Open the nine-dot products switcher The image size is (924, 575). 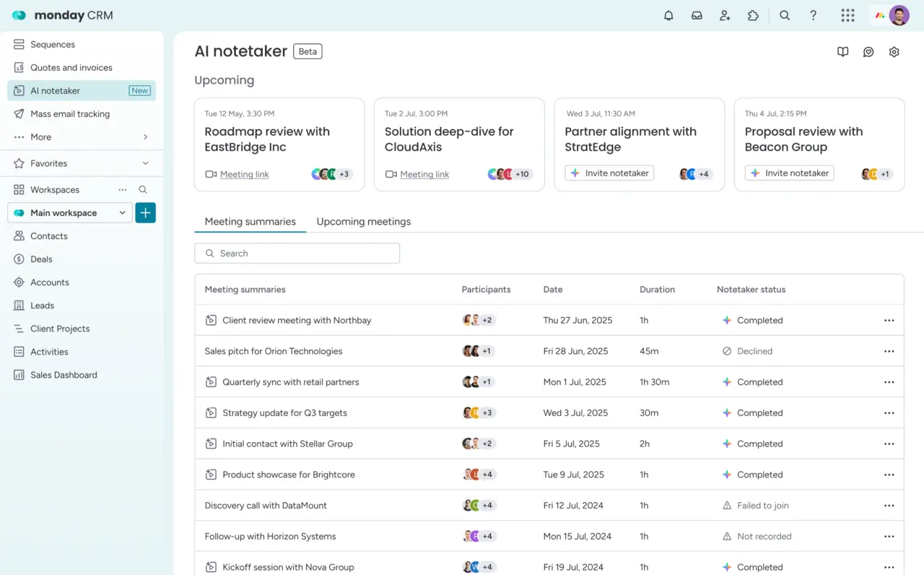coord(847,15)
